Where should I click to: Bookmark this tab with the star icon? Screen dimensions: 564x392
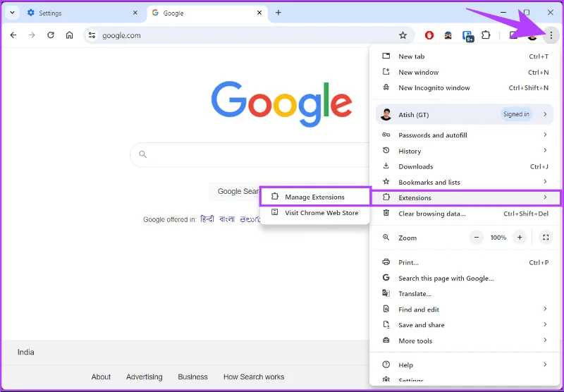(x=403, y=35)
